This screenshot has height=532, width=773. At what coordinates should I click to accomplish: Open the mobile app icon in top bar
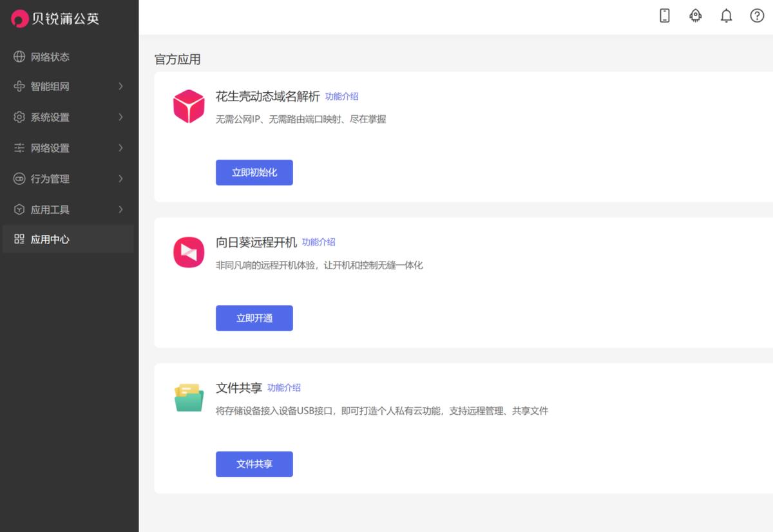point(664,15)
